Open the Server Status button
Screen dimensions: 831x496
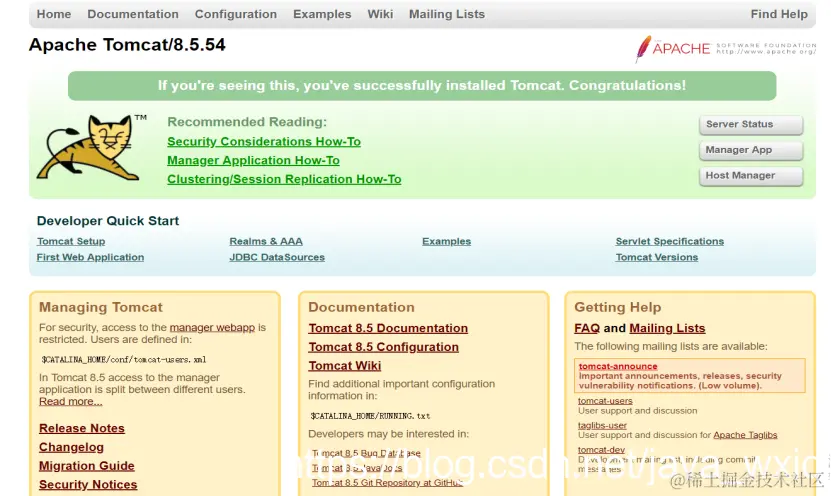coord(750,125)
